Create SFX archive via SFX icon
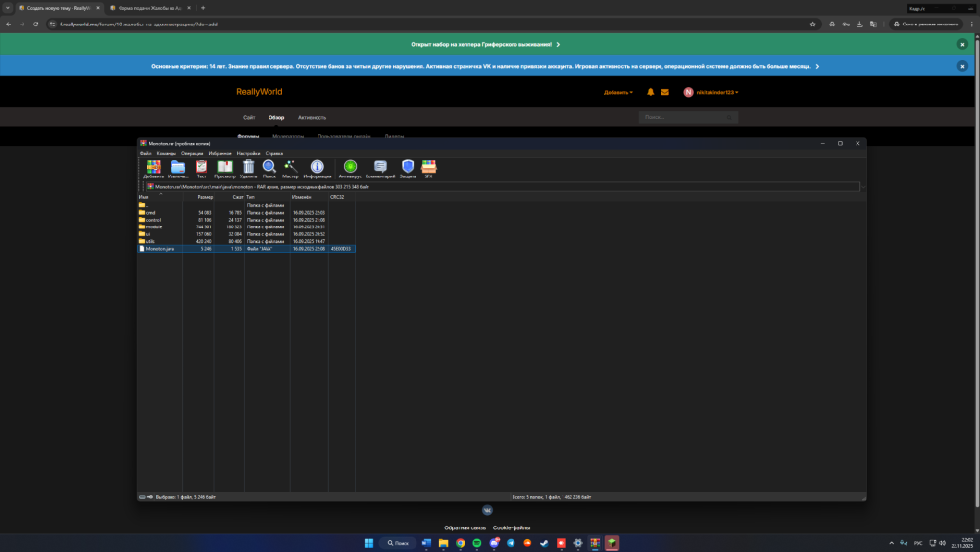Screen dimensions: 980x552 click(429, 169)
